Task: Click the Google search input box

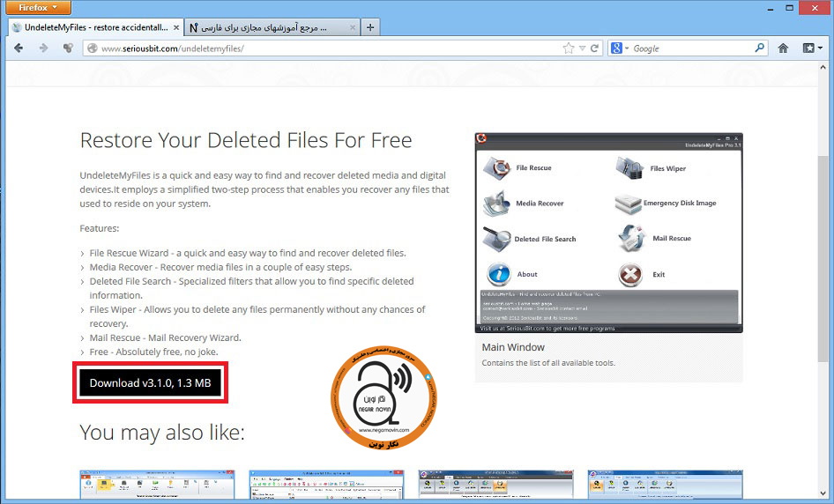Action: [691, 48]
